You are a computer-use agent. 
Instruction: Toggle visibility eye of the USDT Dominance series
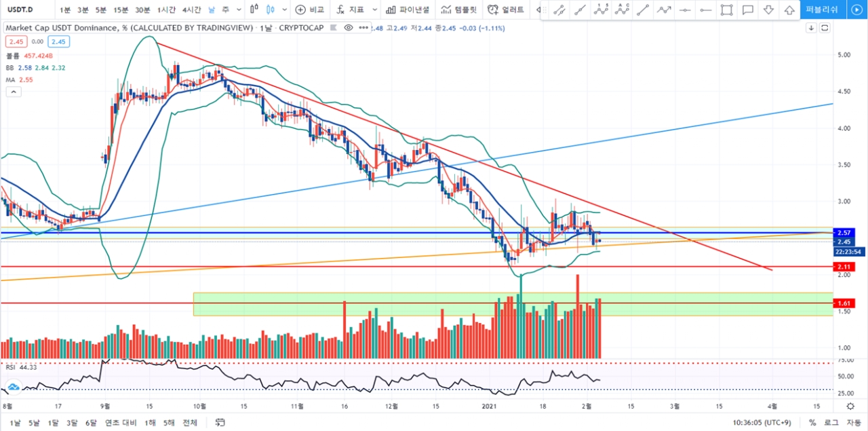349,28
